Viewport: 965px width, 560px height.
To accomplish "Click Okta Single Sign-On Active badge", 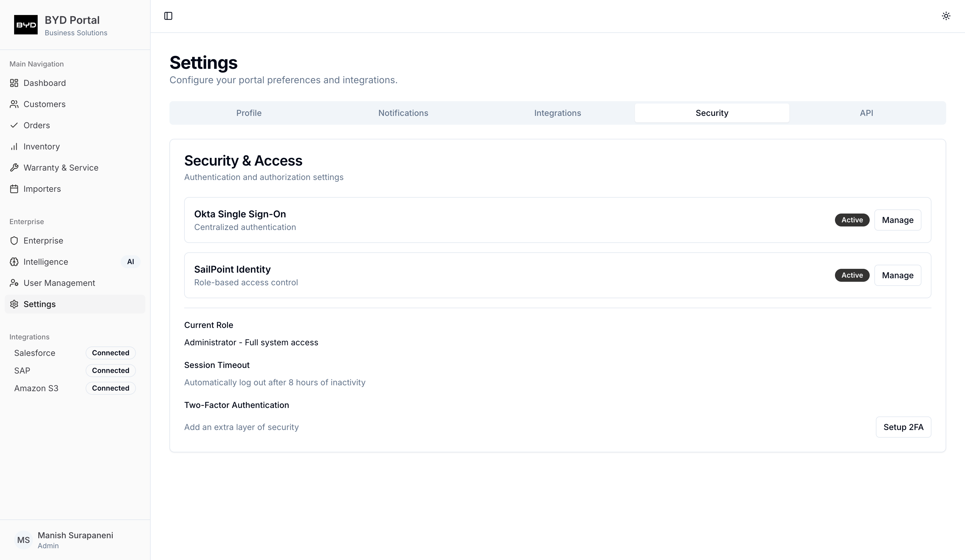I will (x=852, y=220).
